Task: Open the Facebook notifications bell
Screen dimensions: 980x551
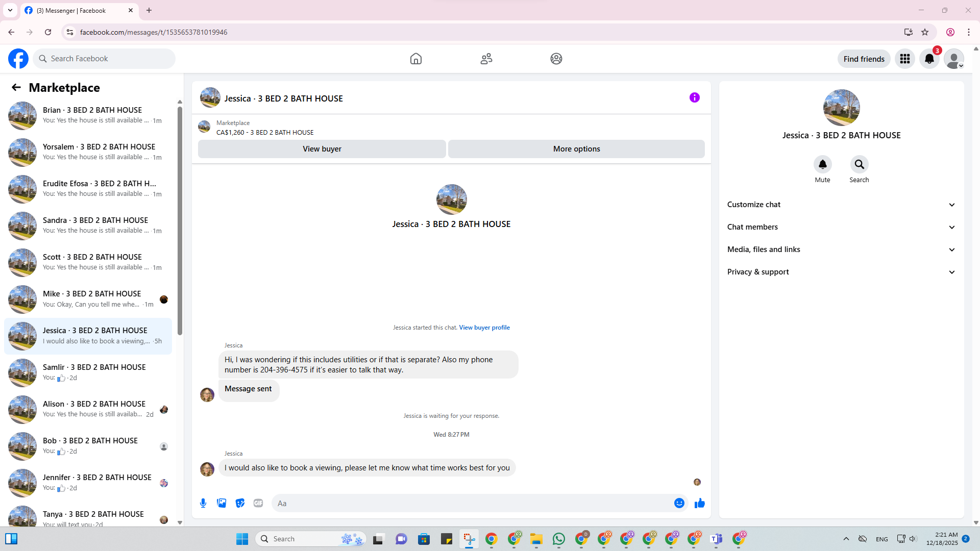Action: [x=929, y=59]
